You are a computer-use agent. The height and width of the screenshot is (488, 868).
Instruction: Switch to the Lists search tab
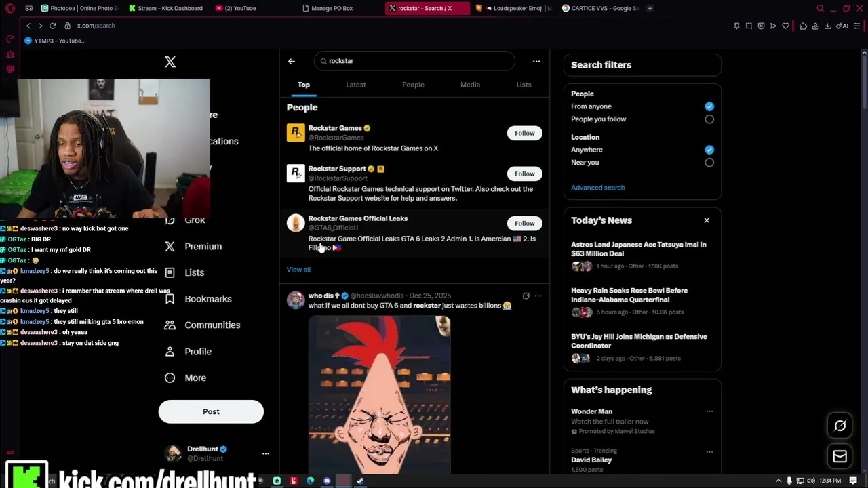tap(524, 85)
